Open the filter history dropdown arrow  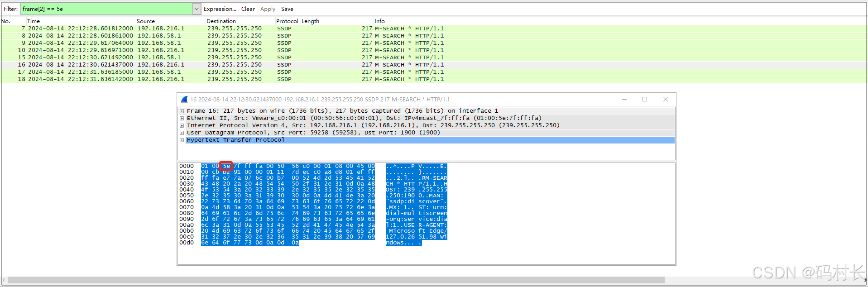[197, 9]
